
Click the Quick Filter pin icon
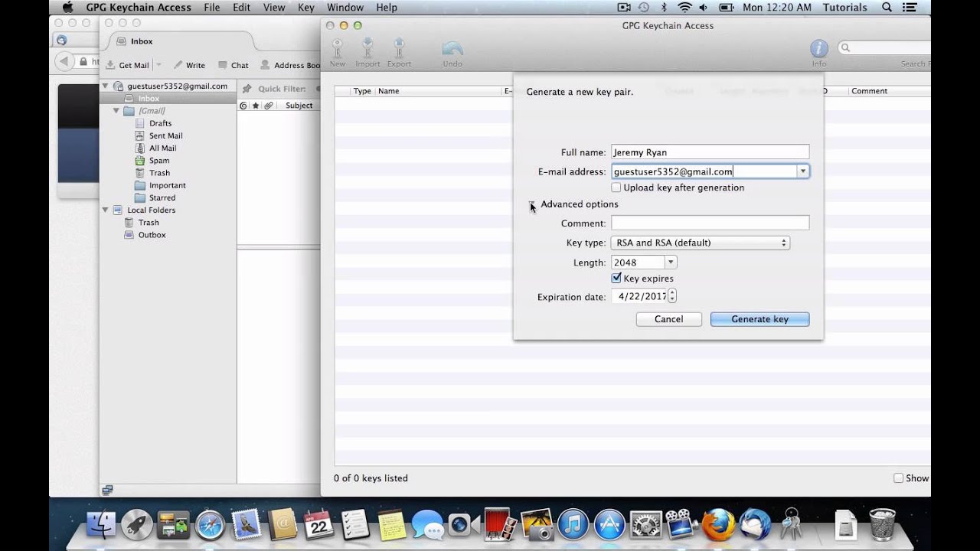pyautogui.click(x=247, y=89)
